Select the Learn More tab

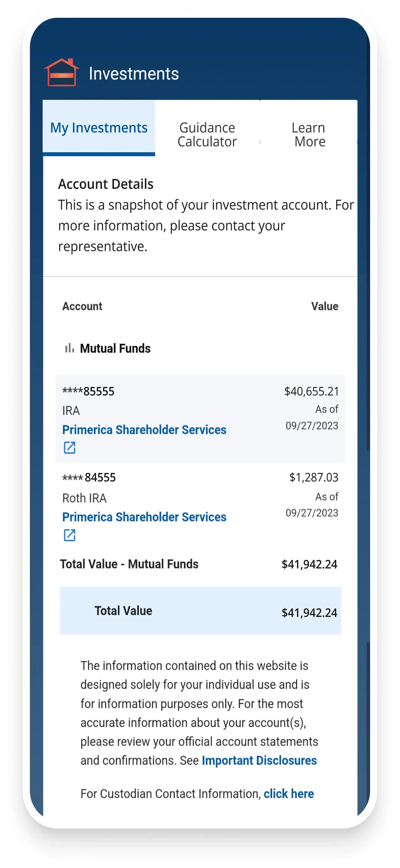(x=309, y=135)
